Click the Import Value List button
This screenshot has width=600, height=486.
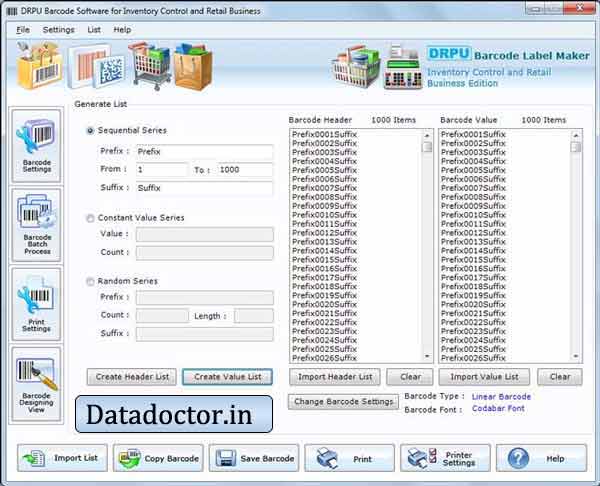tap(484, 377)
